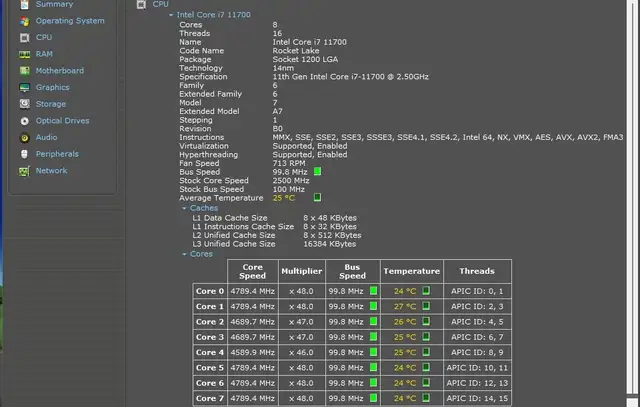Click Core 4 temperature graph icon
Image resolution: width=640 pixels, height=407 pixels.
(426, 352)
